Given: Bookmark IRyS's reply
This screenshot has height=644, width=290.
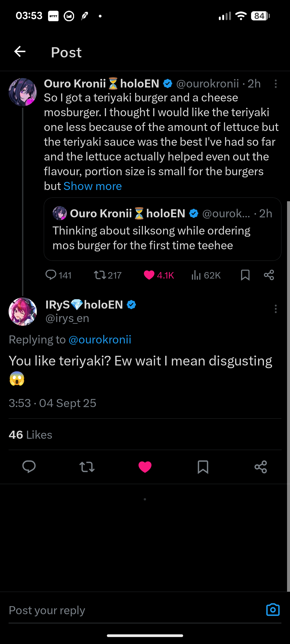Looking at the screenshot, I should point(203,467).
